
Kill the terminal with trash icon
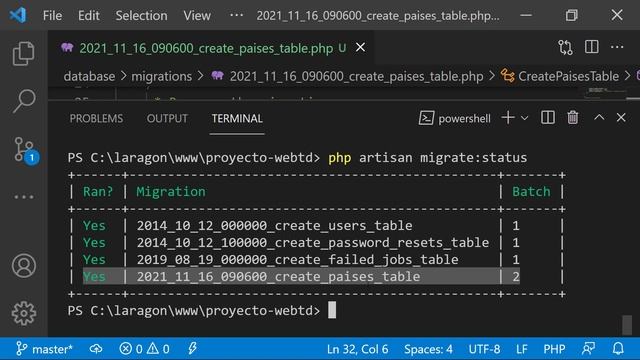pyautogui.click(x=573, y=118)
